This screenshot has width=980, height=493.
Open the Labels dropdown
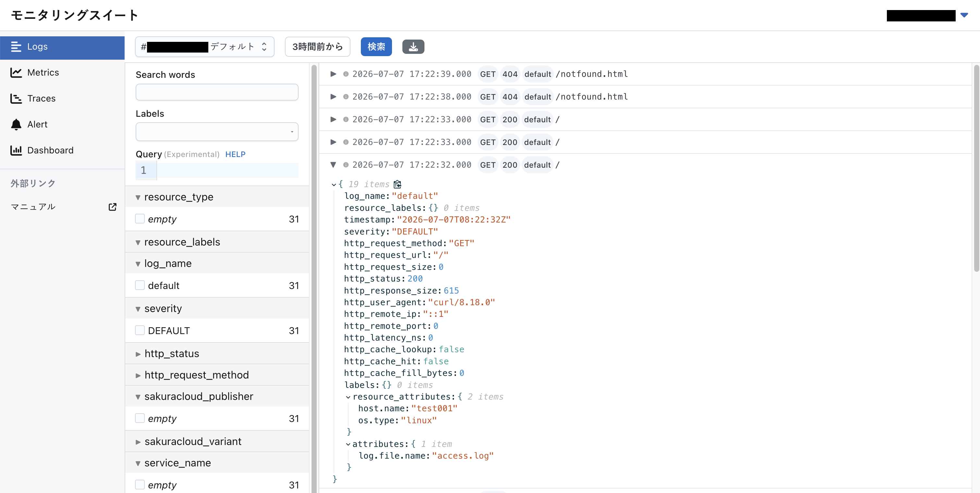tap(217, 131)
